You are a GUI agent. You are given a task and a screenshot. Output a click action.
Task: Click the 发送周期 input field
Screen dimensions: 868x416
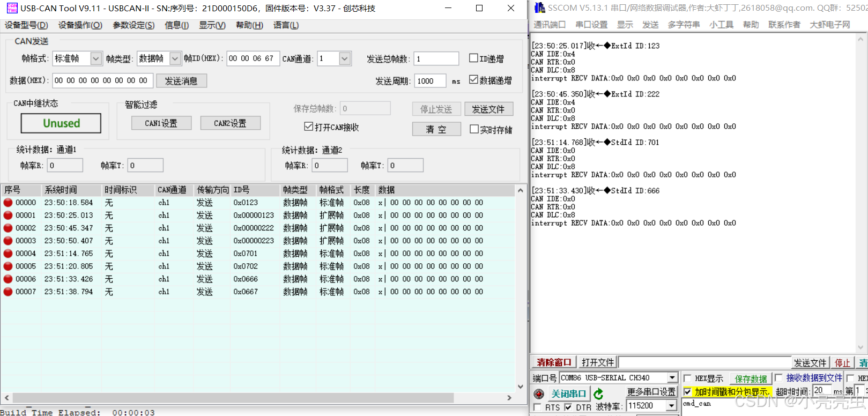pos(430,81)
